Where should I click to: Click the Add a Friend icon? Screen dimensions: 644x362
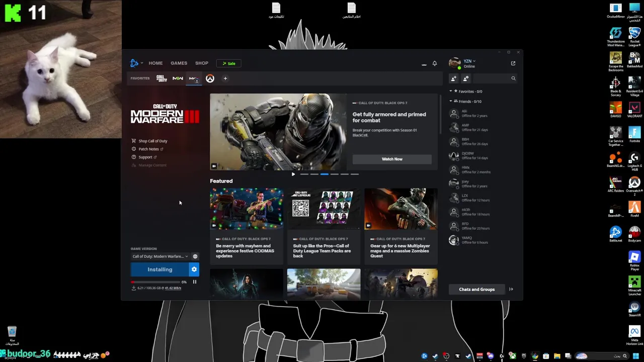tap(454, 78)
